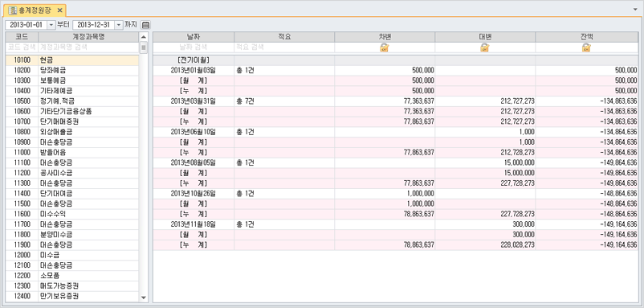Sort by the 계정과목명 column header
644x308 pixels.
[88, 38]
